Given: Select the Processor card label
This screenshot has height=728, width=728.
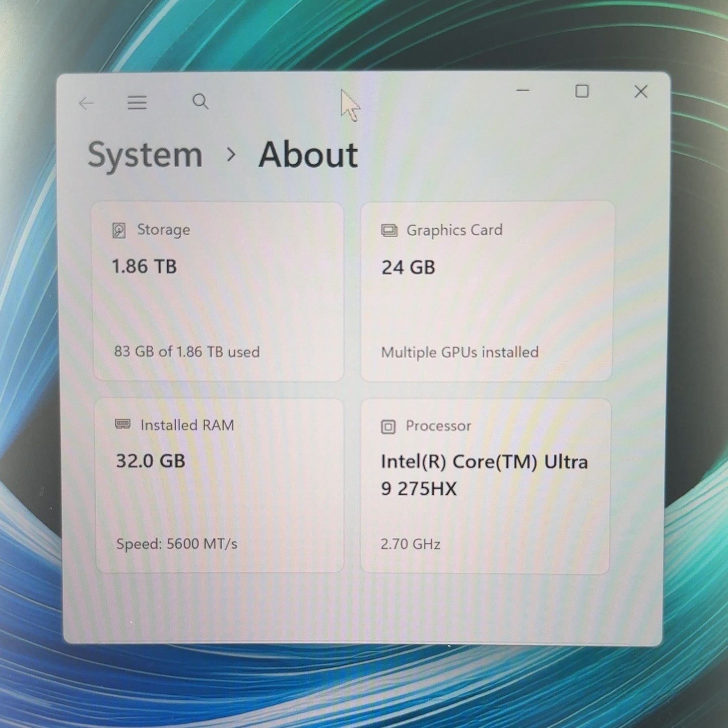Looking at the screenshot, I should point(438,426).
